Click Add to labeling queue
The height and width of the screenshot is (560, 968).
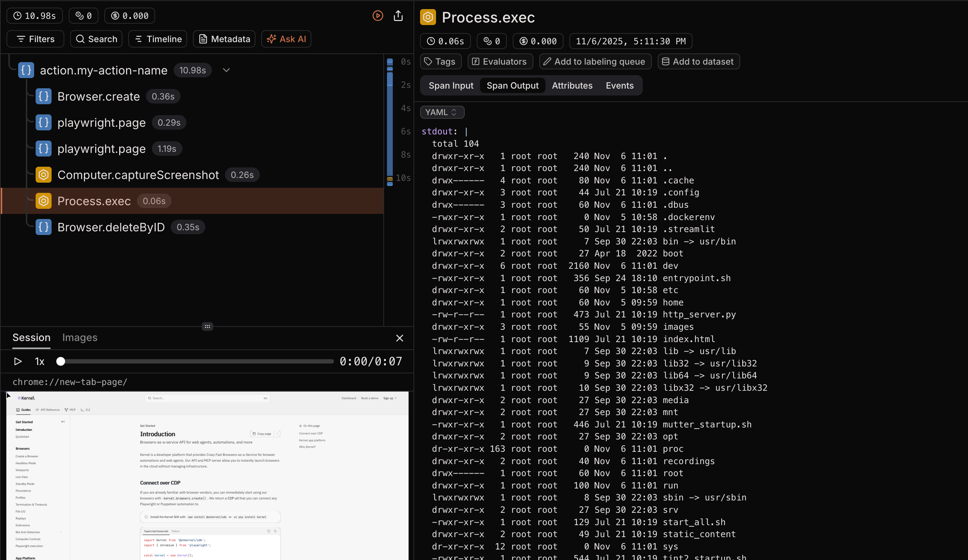595,61
